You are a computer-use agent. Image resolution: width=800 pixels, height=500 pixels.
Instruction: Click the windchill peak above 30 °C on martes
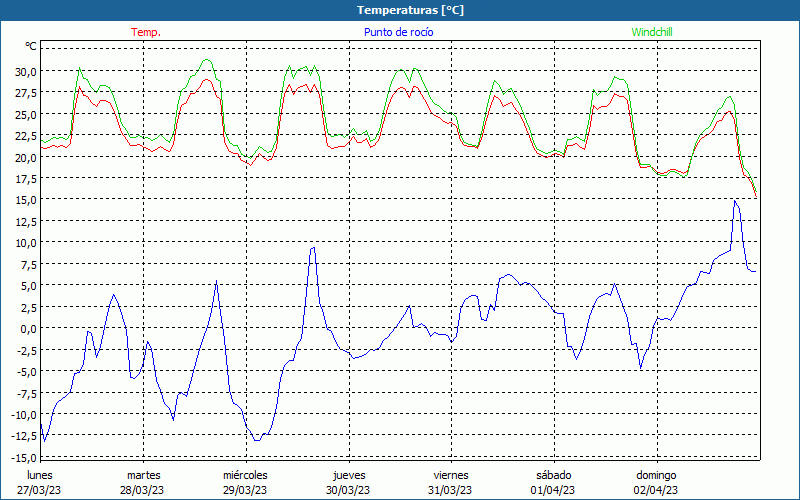tap(206, 60)
